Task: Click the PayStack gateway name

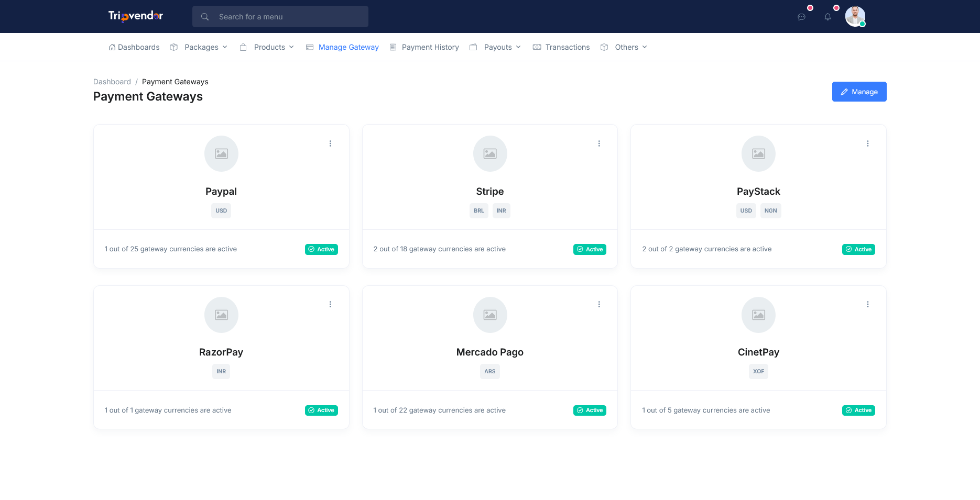Action: (758, 192)
